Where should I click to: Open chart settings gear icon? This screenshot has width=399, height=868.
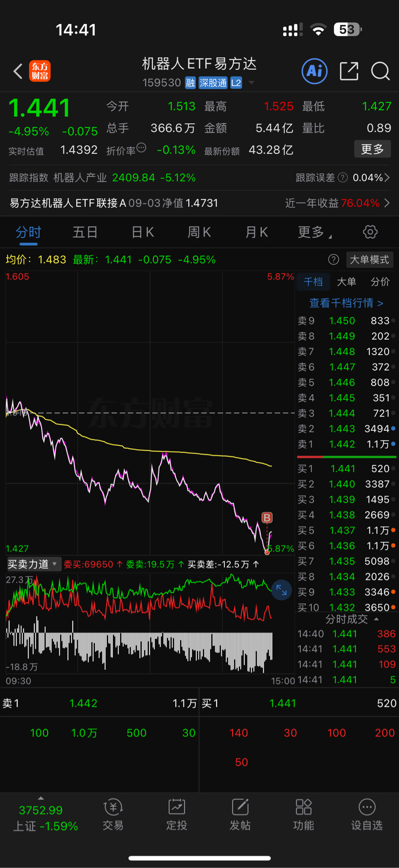click(370, 232)
